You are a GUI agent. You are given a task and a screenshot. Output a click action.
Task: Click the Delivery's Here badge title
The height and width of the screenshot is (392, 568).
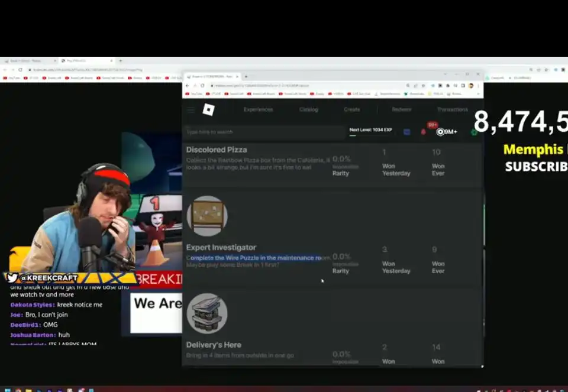(x=214, y=345)
